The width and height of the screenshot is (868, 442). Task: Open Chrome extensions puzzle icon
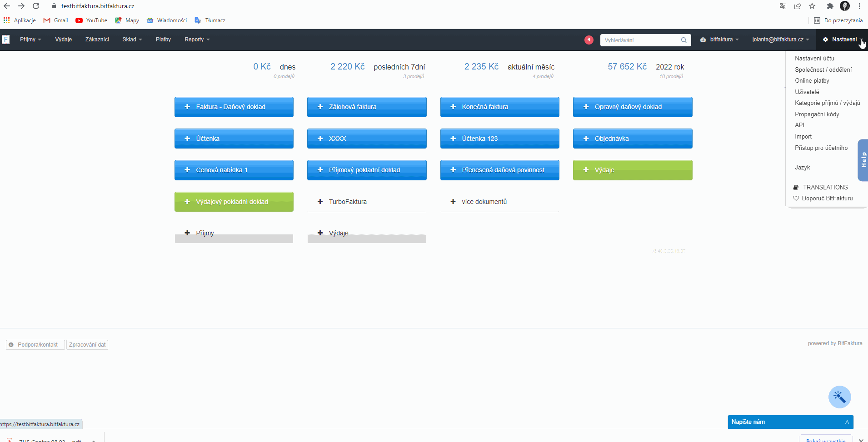[830, 6]
